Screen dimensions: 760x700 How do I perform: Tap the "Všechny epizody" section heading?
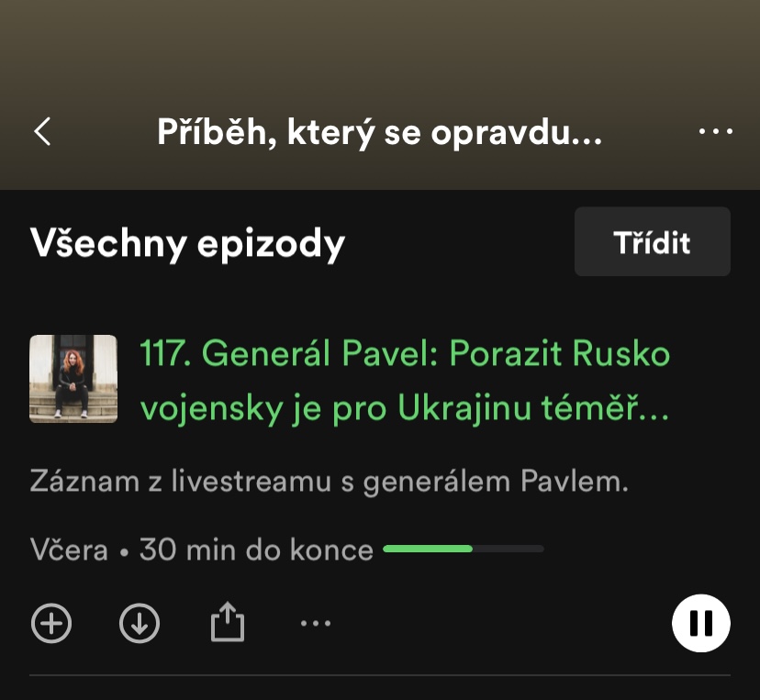pos(187,243)
